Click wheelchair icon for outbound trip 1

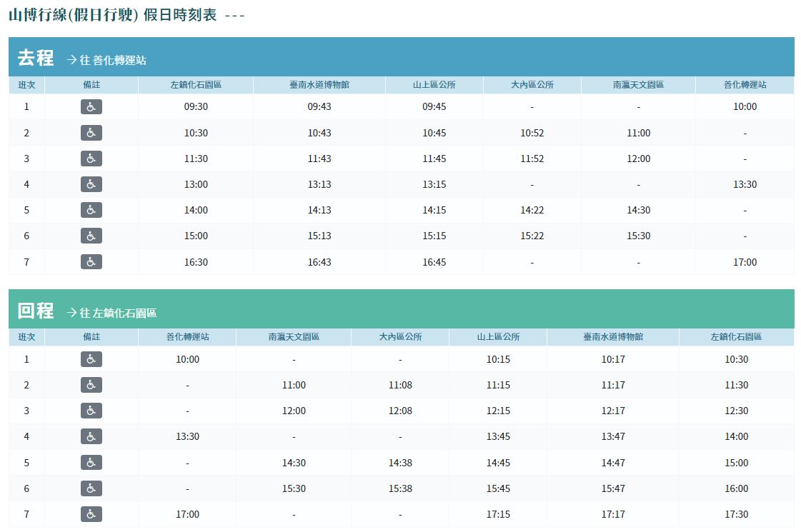[91, 107]
